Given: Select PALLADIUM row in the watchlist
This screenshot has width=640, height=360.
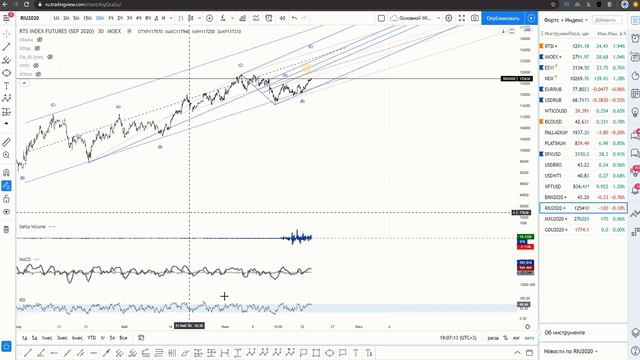Looking at the screenshot, I should 583,133.
